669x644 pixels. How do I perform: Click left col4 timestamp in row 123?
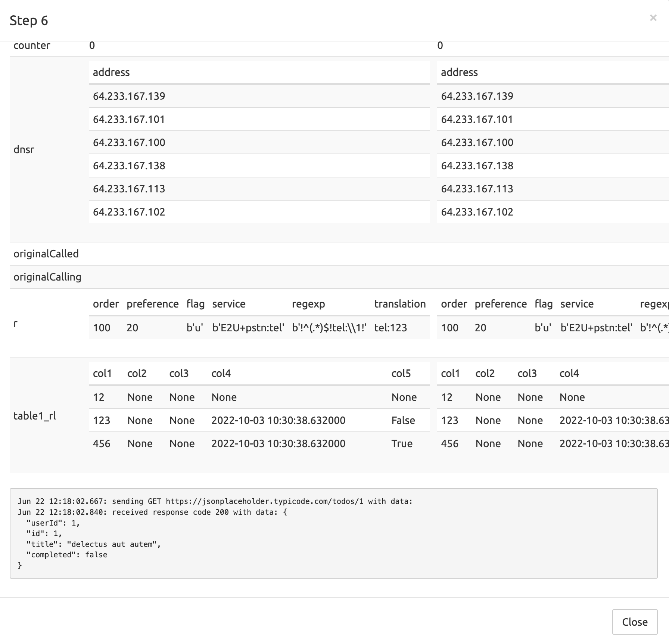278,421
